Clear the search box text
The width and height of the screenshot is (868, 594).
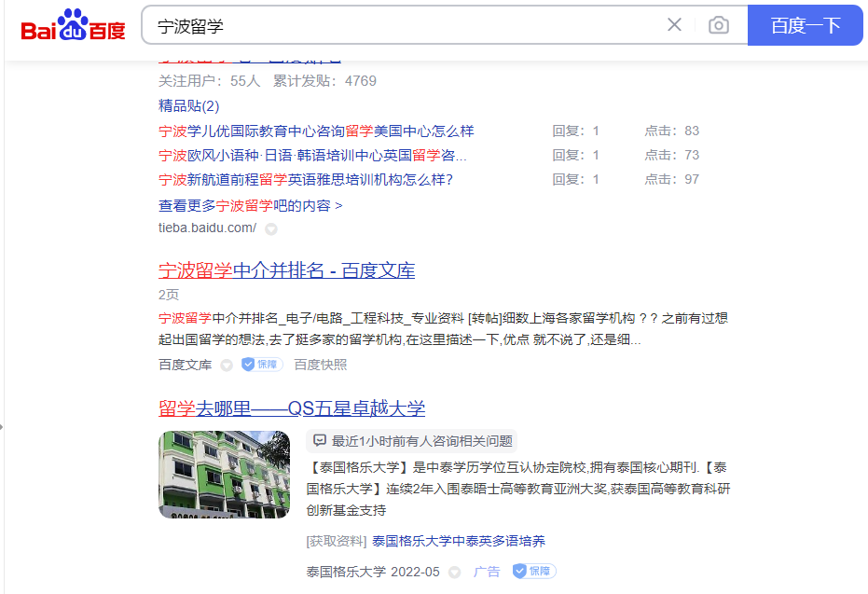point(674,25)
